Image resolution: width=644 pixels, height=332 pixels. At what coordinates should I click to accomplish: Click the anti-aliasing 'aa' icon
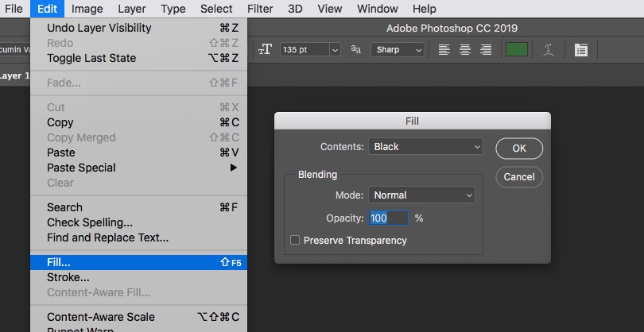356,49
